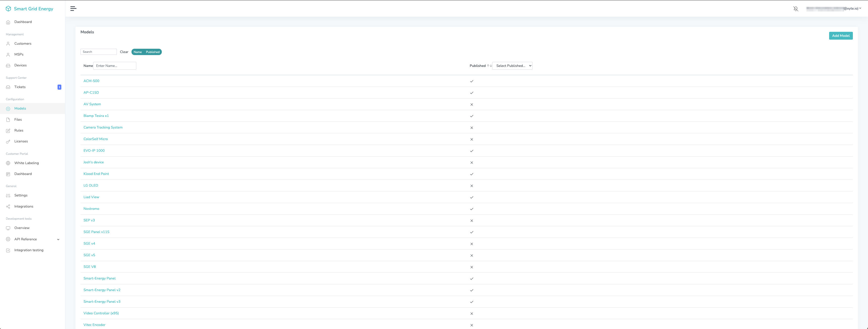The width and height of the screenshot is (868, 329).
Task: Open Customers in Management section
Action: (22, 43)
